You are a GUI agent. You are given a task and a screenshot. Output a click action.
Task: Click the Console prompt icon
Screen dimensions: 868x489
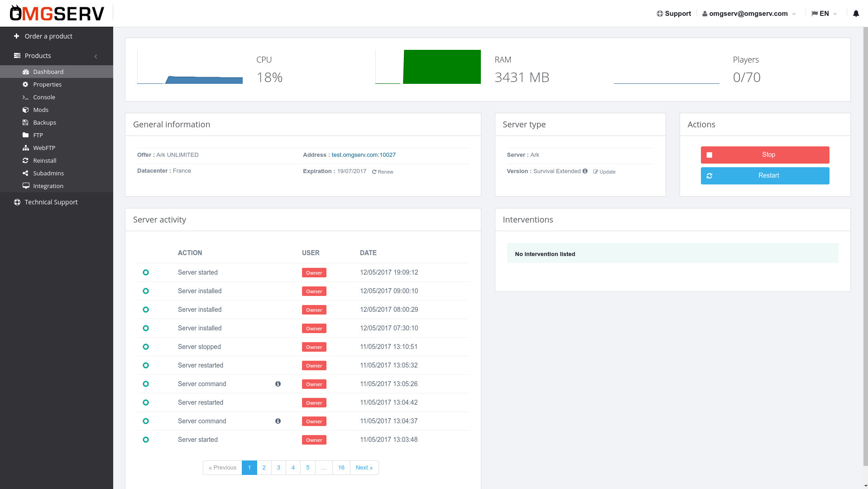25,97
